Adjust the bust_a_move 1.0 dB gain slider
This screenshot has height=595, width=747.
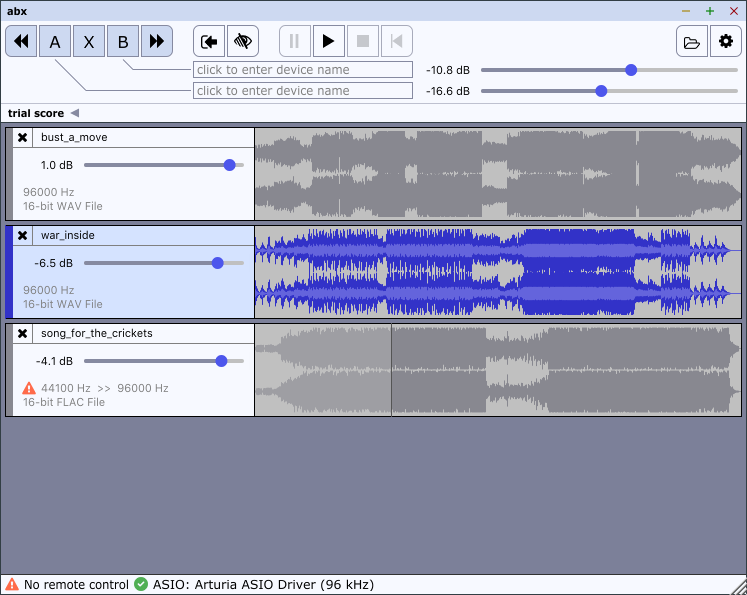click(x=164, y=165)
